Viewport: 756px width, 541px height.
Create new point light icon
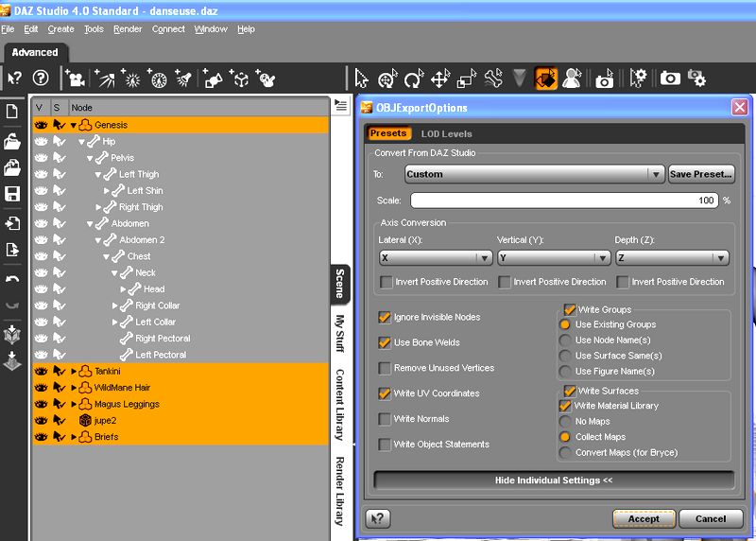[x=130, y=79]
